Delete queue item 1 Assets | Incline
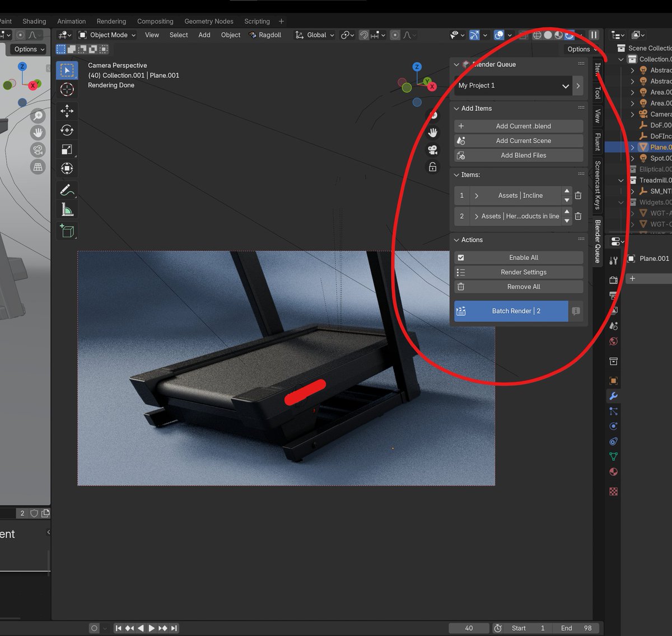The width and height of the screenshot is (672, 636). 578,195
